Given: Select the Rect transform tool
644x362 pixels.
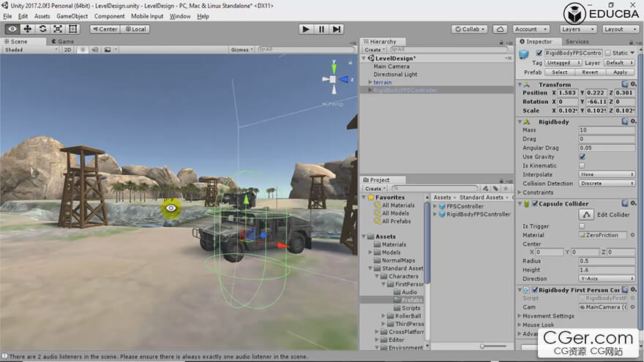Looking at the screenshot, I should click(72, 29).
